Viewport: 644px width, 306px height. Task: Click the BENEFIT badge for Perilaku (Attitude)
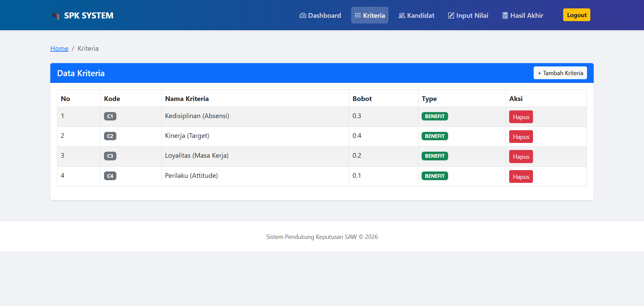[435, 175]
